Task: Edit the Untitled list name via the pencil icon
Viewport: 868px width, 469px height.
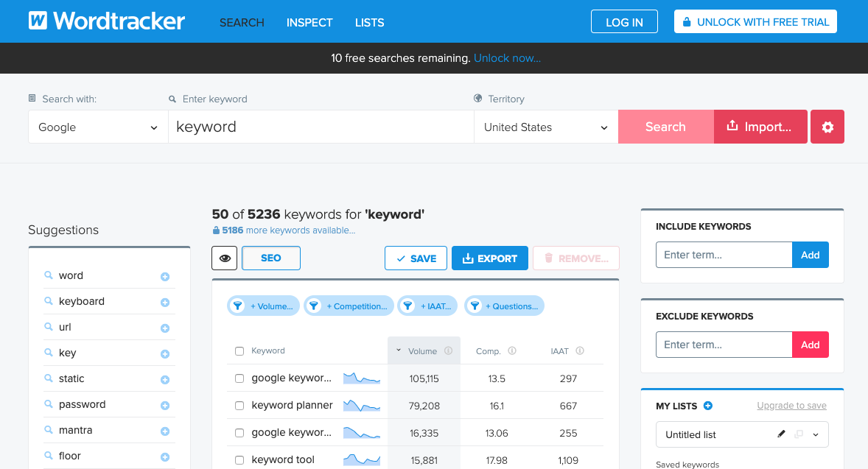Action: [781, 434]
